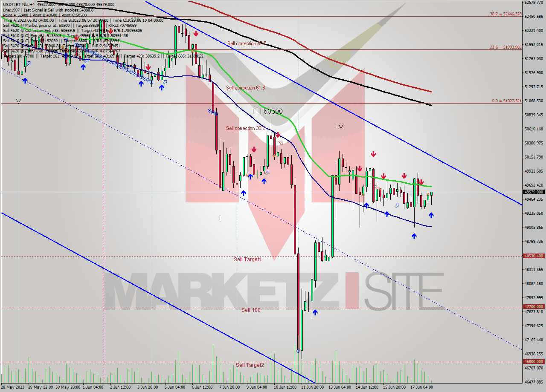Click the red price tag 48530.400

[x=534, y=256]
